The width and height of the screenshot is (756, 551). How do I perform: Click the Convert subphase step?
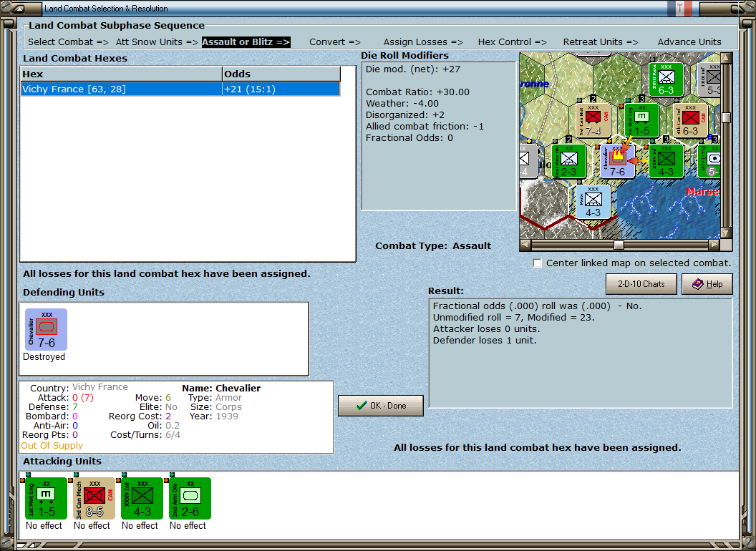point(334,42)
